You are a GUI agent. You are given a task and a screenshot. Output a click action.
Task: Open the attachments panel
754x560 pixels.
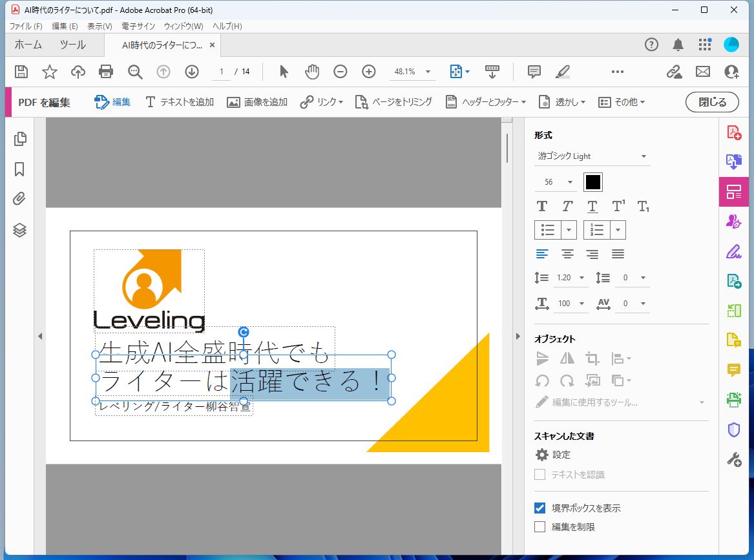(x=19, y=199)
